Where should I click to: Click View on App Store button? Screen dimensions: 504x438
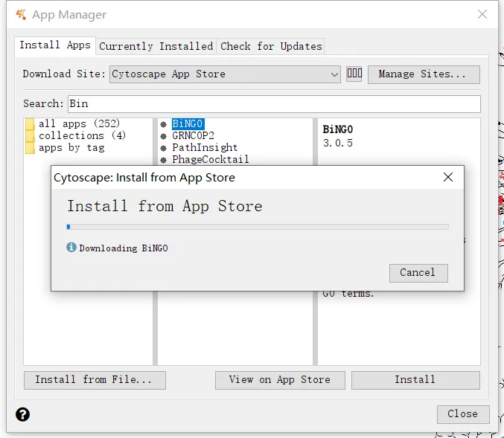[280, 380]
